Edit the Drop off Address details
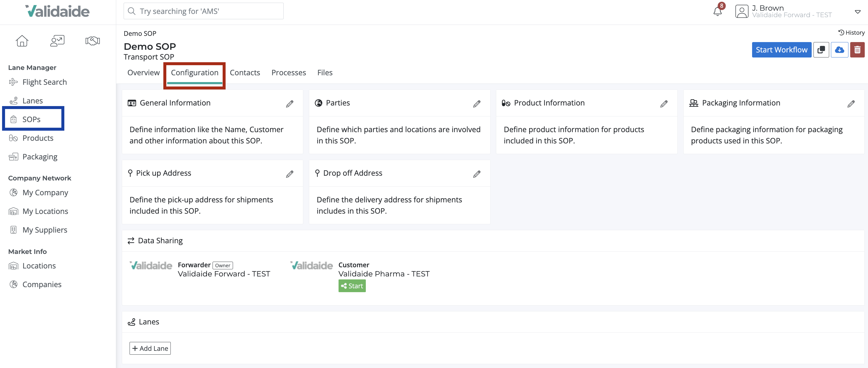Image resolution: width=868 pixels, height=368 pixels. 477,174
